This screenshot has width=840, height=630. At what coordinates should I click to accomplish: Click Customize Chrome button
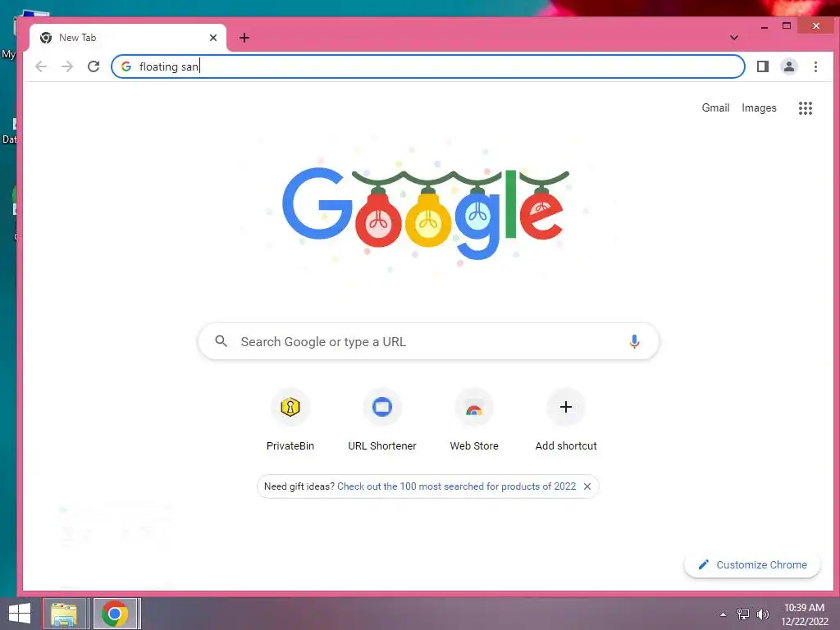[x=752, y=564]
